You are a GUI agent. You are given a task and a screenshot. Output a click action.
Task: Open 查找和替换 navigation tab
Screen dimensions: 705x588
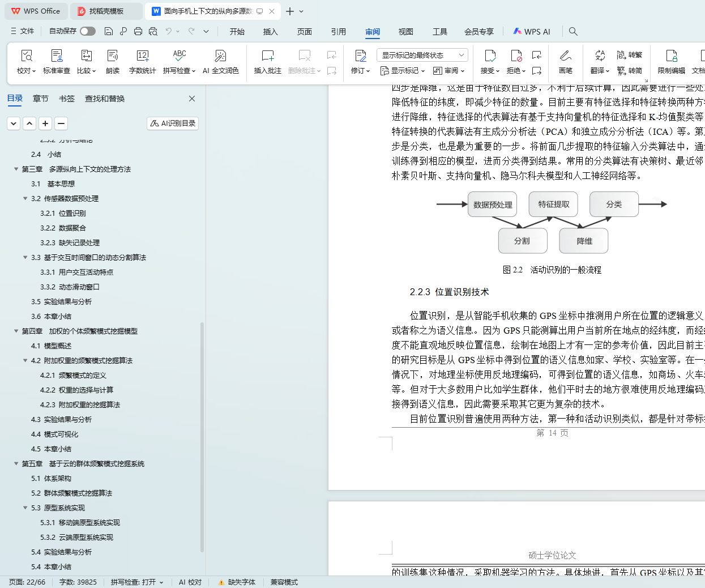[105, 99]
